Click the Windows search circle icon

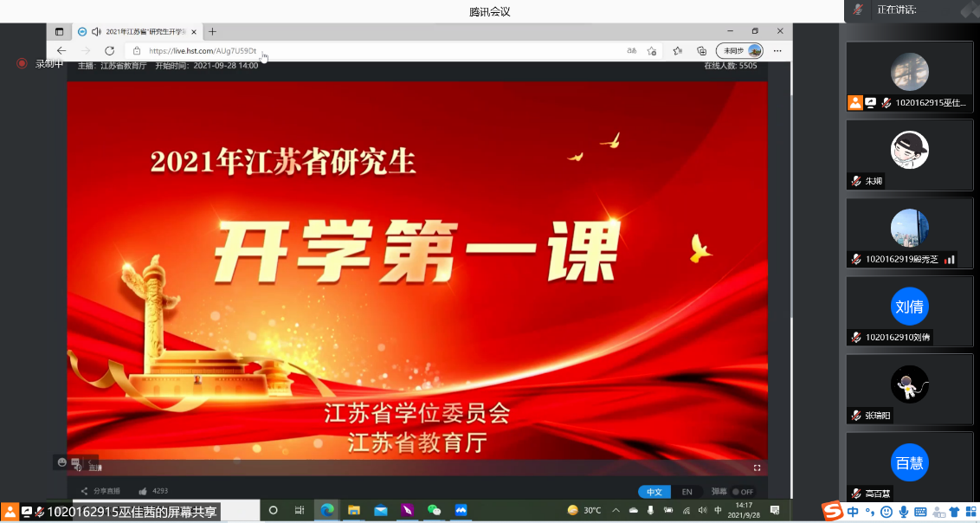click(273, 511)
